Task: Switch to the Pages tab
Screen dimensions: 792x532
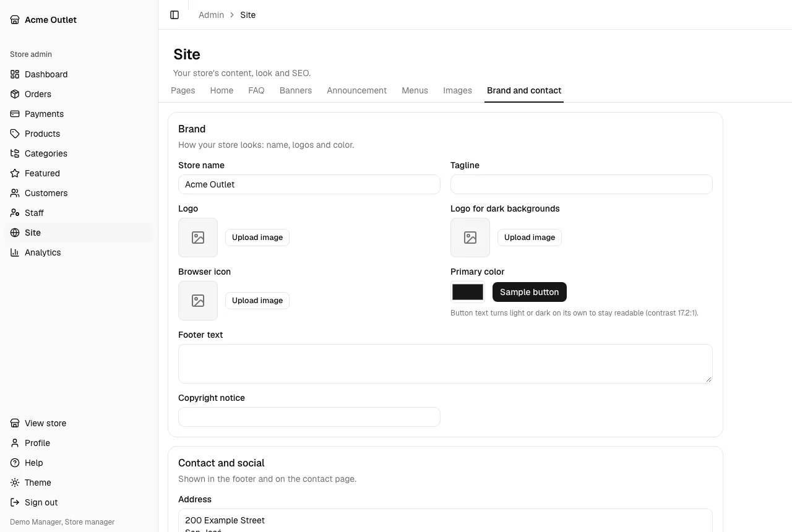Action: [x=183, y=90]
